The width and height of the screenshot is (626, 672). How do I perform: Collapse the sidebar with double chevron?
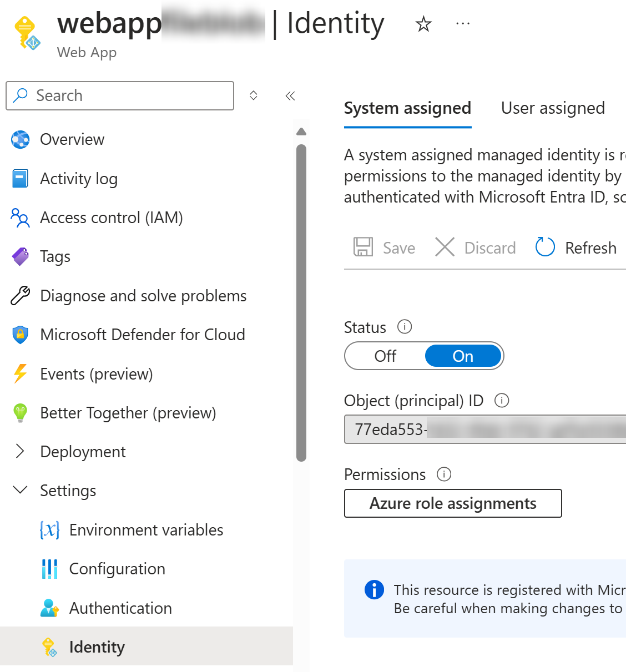(290, 96)
